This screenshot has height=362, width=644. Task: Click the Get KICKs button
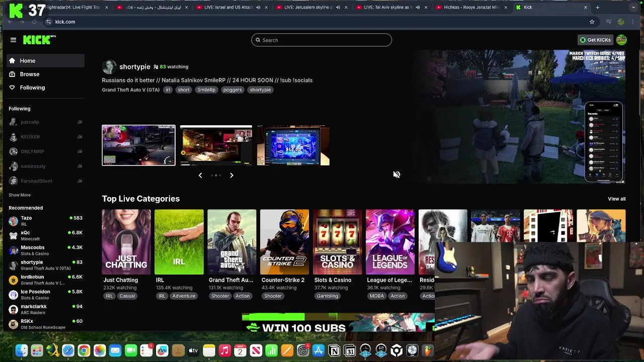tap(595, 40)
